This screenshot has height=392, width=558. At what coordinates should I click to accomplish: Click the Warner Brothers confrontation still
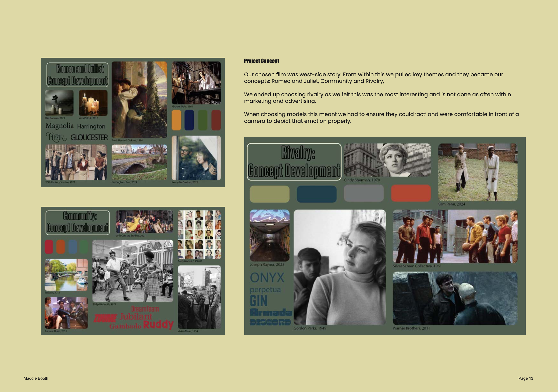(455, 298)
